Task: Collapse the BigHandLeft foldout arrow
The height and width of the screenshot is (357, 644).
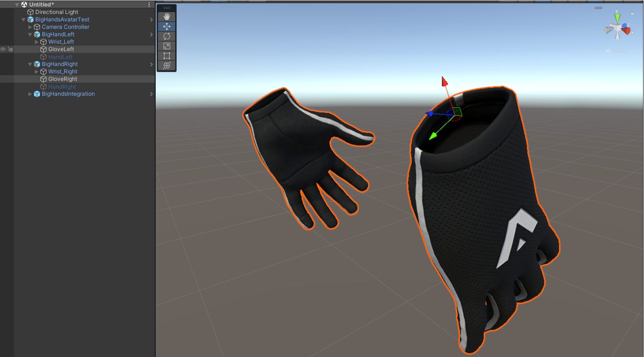Action: [30, 34]
